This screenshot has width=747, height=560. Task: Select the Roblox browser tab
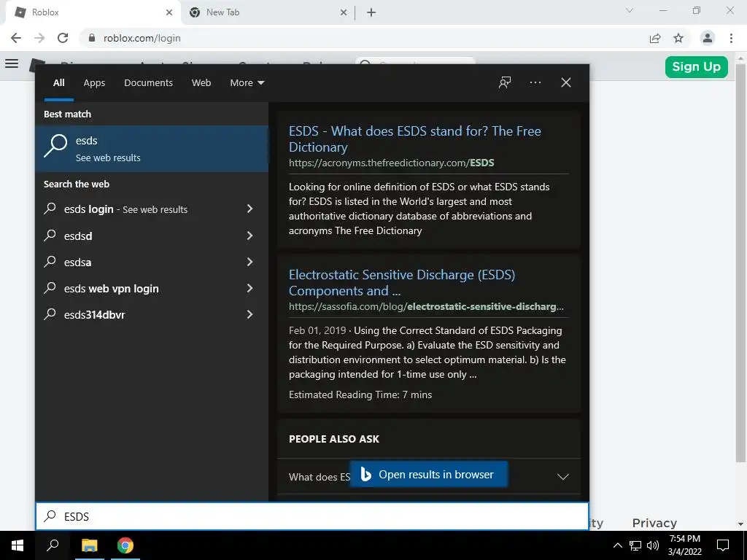(x=93, y=12)
